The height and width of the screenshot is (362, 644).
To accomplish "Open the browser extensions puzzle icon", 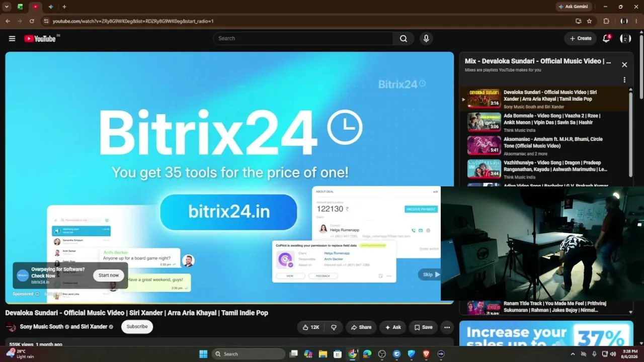I will click(606, 21).
